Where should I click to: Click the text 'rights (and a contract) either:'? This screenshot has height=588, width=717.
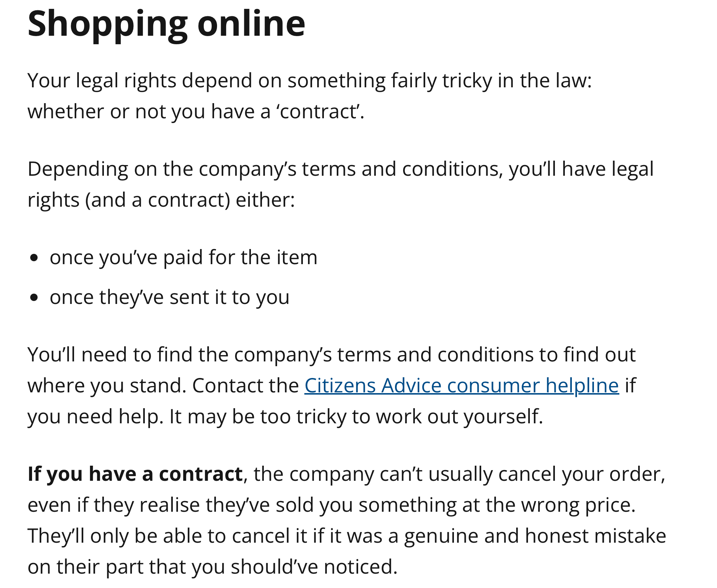click(161, 200)
